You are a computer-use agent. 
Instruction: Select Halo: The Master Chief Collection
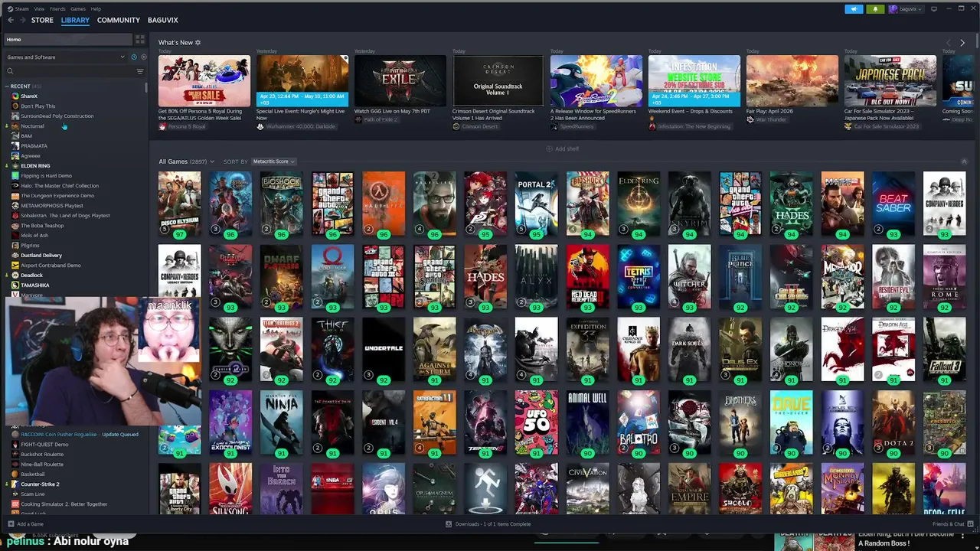pos(60,186)
